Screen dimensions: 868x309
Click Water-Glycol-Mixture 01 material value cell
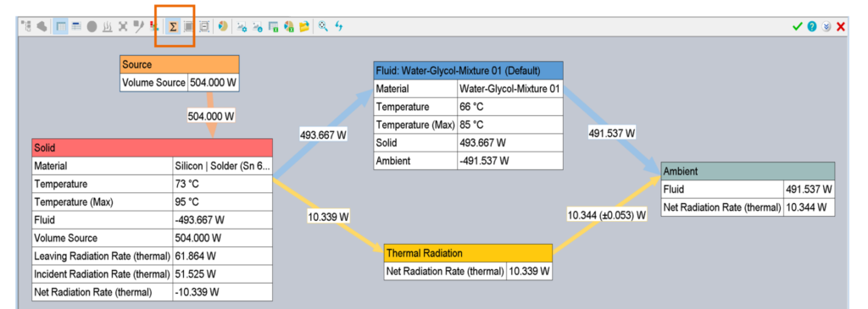[x=510, y=88]
